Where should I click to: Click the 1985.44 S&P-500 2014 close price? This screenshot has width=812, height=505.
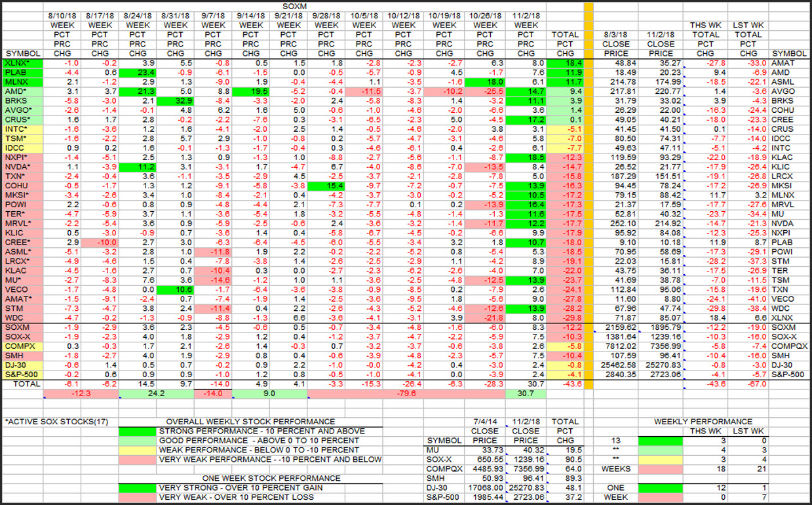[x=486, y=497]
